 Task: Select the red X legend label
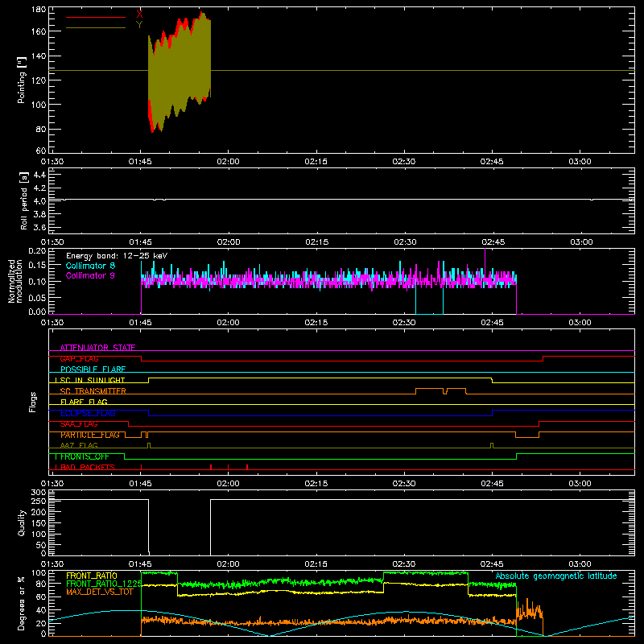[139, 14]
